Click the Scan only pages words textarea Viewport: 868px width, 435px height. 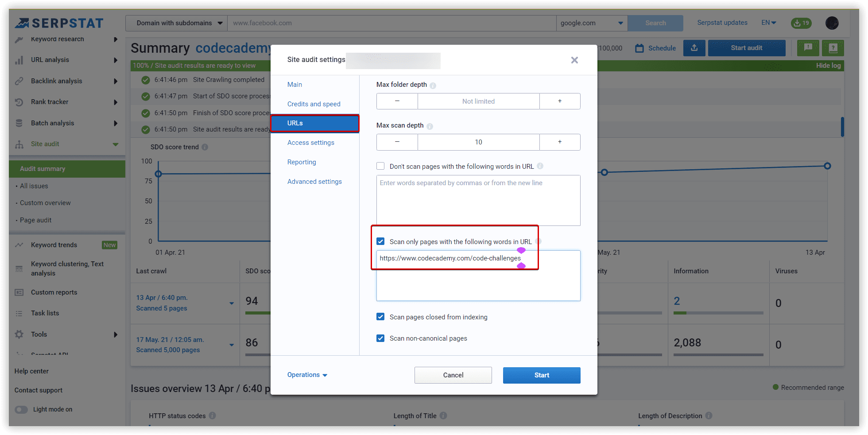click(478, 276)
